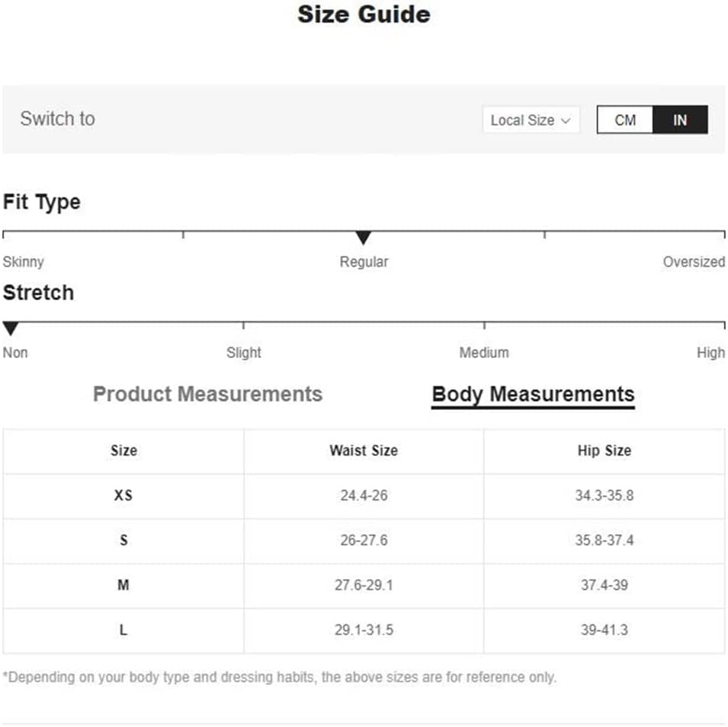
Task: Select the M size row
Action: 364,585
